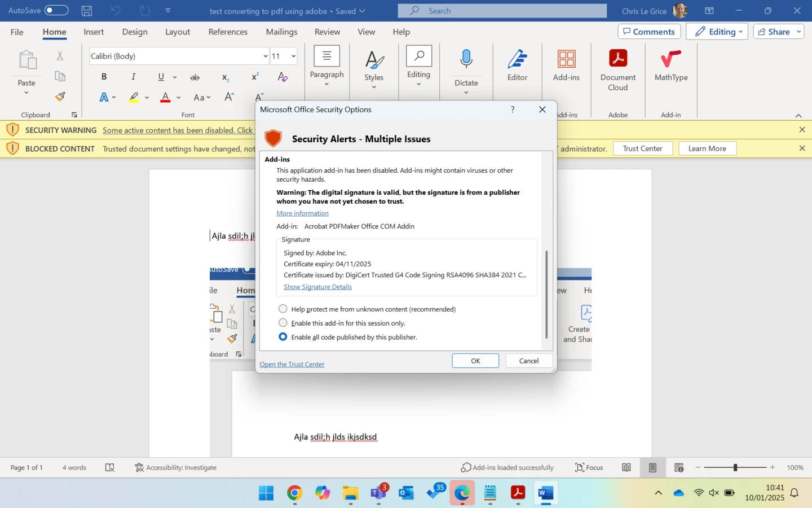Select Enable all code published by this publisher
Viewport: 812px width, 508px height.
coord(283,337)
